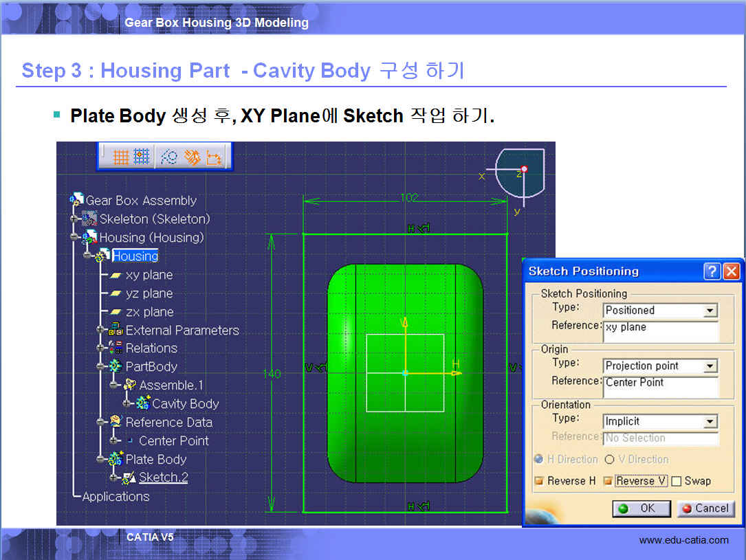Select the xy plane tree item
This screenshot has width=746, height=560.
pos(149,275)
